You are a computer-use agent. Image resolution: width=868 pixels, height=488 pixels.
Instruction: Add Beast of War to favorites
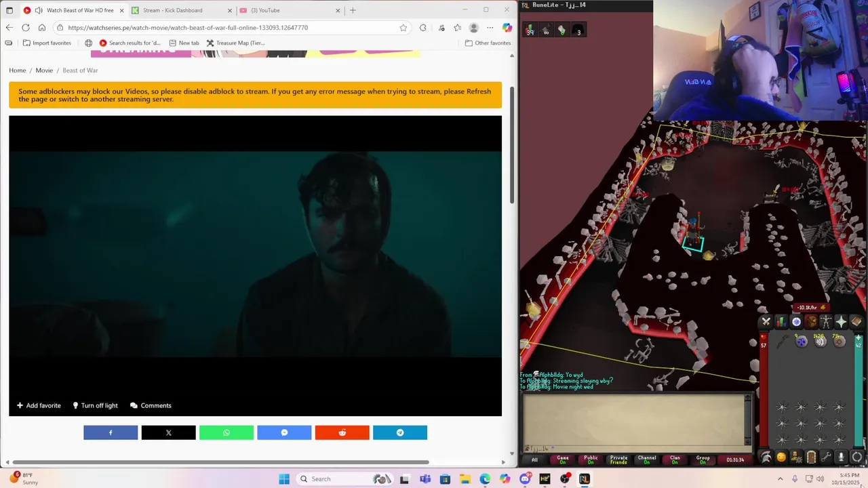coord(39,405)
